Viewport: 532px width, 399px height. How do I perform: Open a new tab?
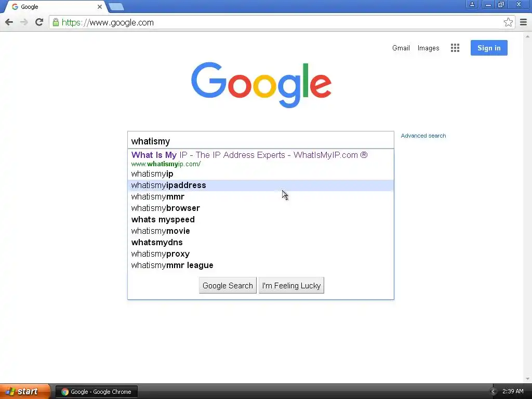(x=116, y=7)
